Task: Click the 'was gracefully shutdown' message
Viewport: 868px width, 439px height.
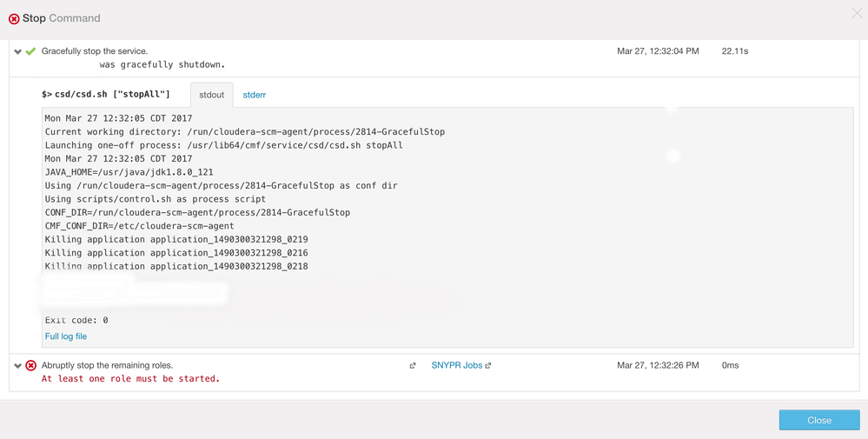Action: click(162, 65)
